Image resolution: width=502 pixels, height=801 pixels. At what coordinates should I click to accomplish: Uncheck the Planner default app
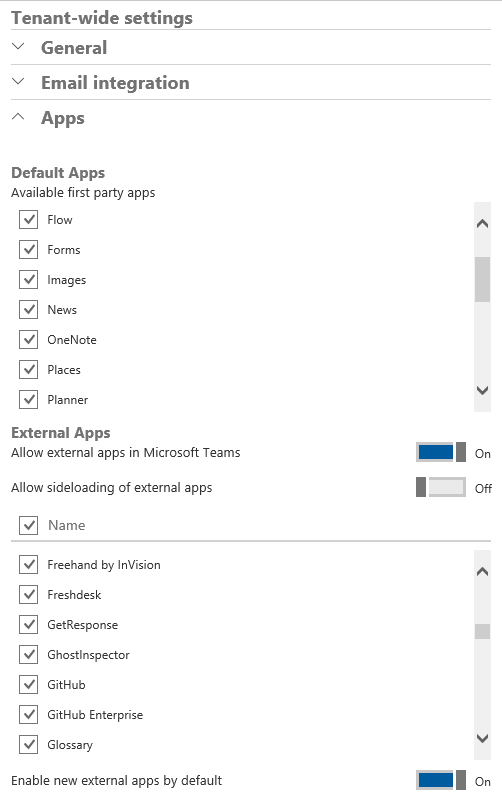pos(29,399)
